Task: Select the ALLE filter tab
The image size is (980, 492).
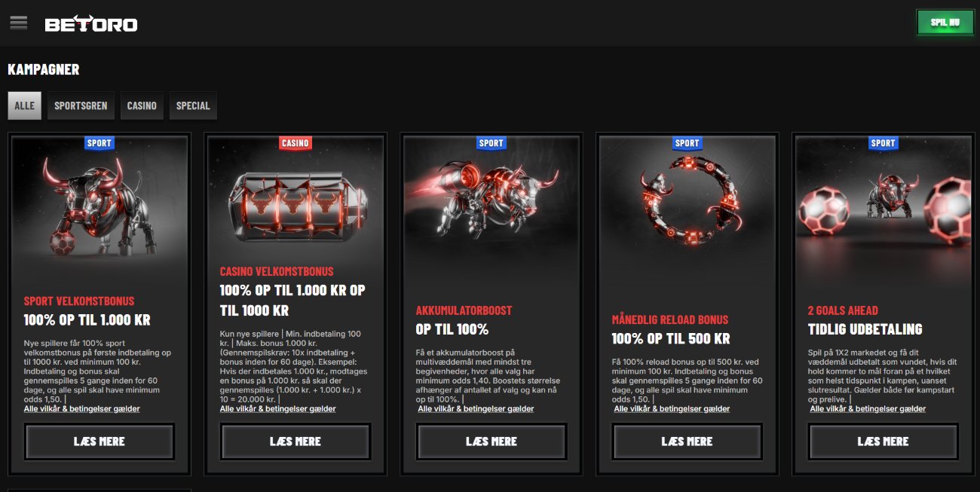Action: (25, 105)
